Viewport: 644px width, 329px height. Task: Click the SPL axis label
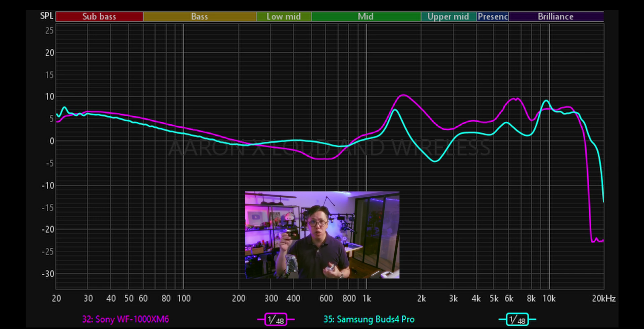(x=47, y=16)
